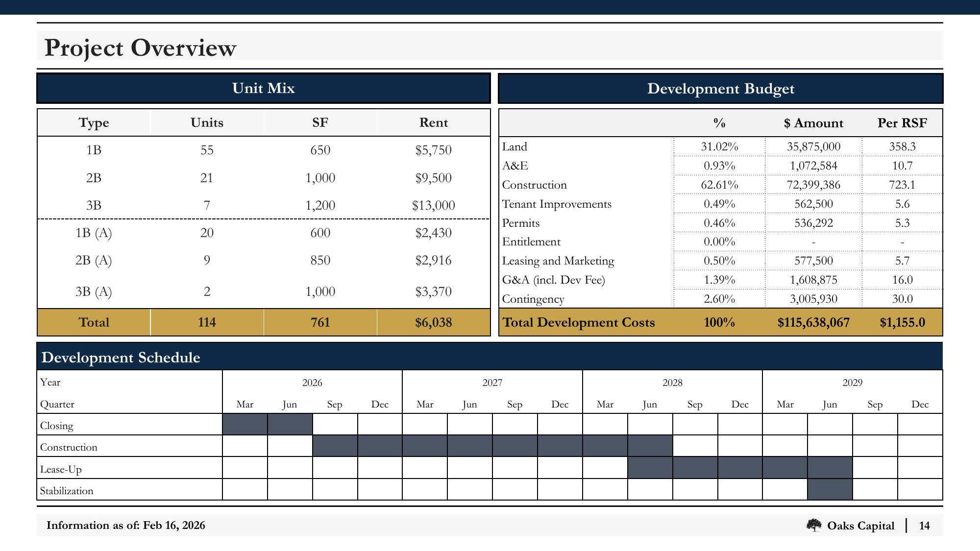Select the Units column header
Screen dimensions: 980x551
[207, 122]
